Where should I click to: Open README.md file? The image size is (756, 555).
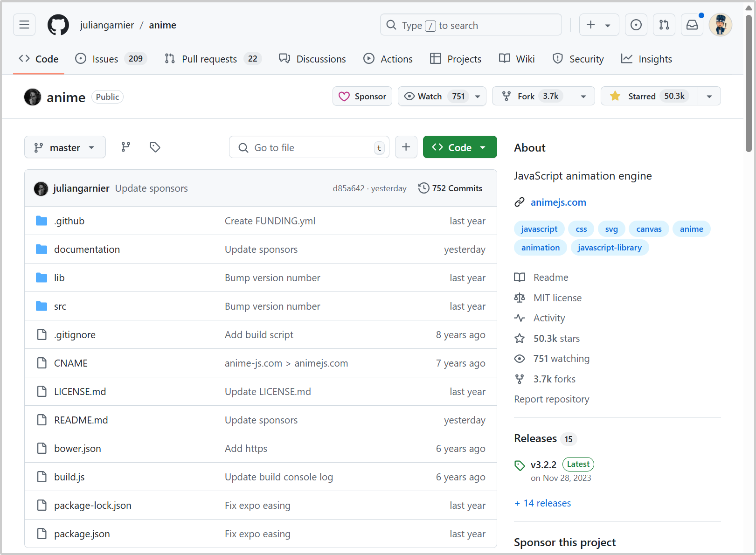pyautogui.click(x=81, y=420)
